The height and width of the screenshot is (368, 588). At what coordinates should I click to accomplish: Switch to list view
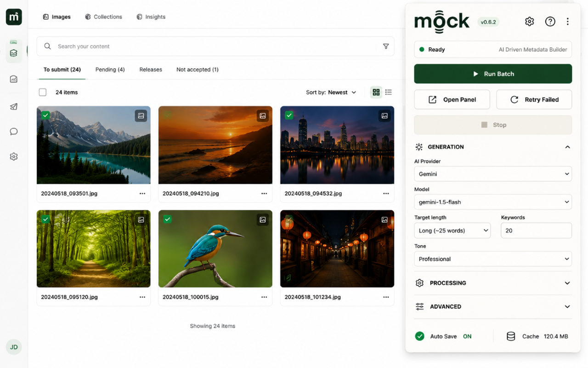pos(389,92)
